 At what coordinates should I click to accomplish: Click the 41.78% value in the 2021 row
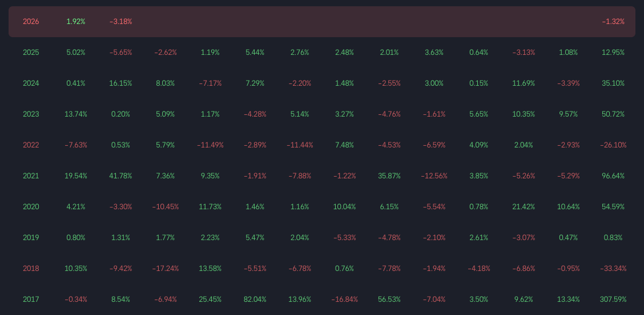pyautogui.click(x=120, y=176)
